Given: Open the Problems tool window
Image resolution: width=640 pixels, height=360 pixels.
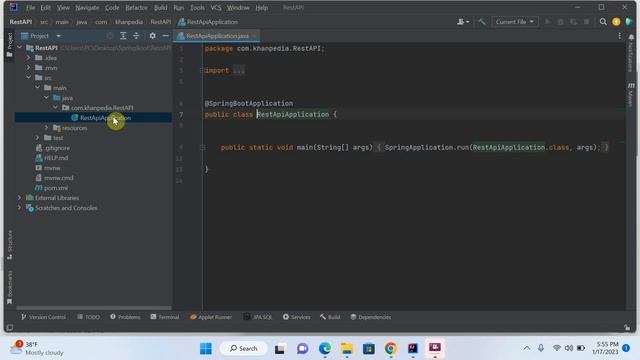Looking at the screenshot, I should pyautogui.click(x=125, y=317).
